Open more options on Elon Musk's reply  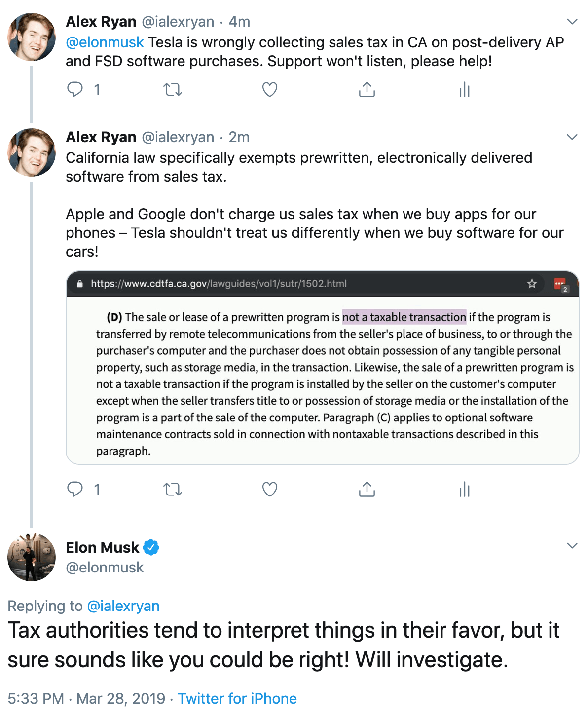[572, 546]
